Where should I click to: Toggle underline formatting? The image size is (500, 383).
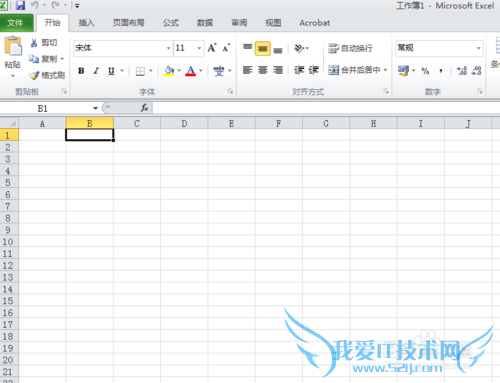(111, 71)
